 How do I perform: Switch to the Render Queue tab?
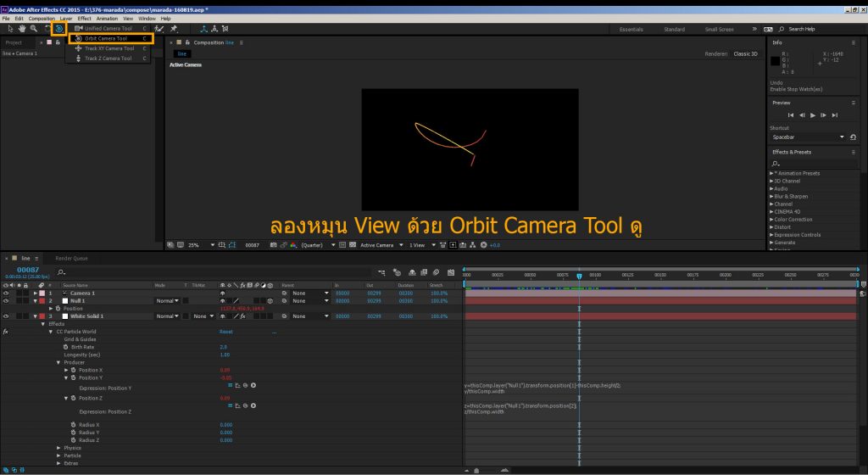pos(71,258)
